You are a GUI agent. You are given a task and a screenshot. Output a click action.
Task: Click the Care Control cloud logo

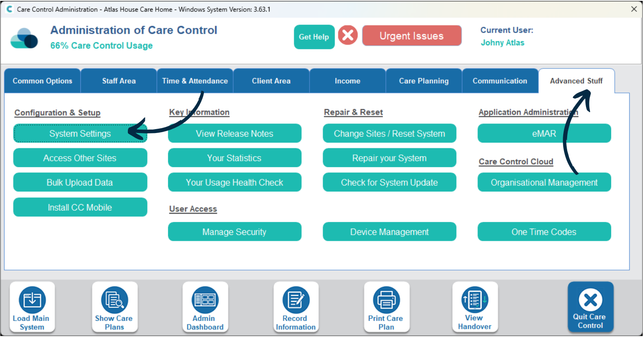24,38
